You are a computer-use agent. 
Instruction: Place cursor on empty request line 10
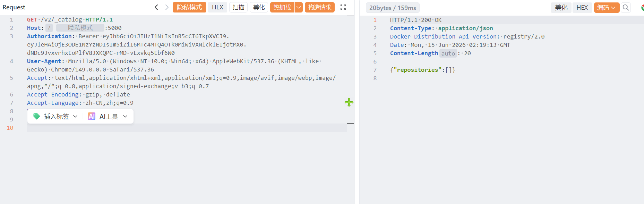(x=187, y=128)
